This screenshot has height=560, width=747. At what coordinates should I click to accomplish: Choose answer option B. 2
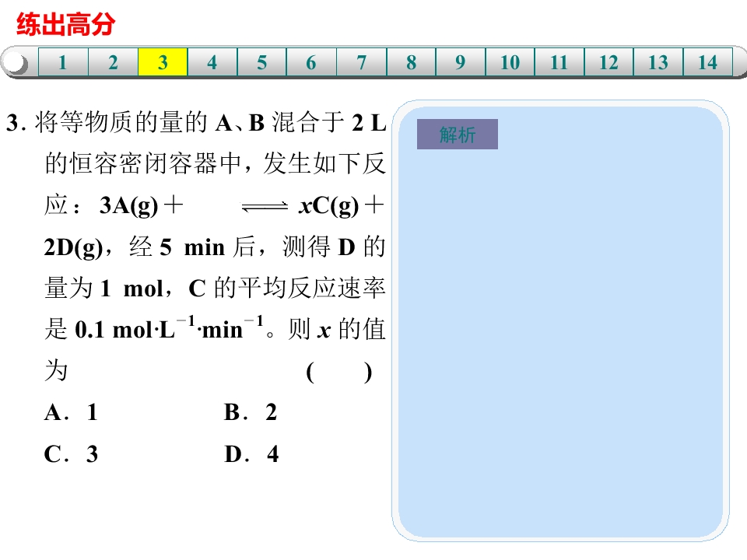(x=251, y=412)
